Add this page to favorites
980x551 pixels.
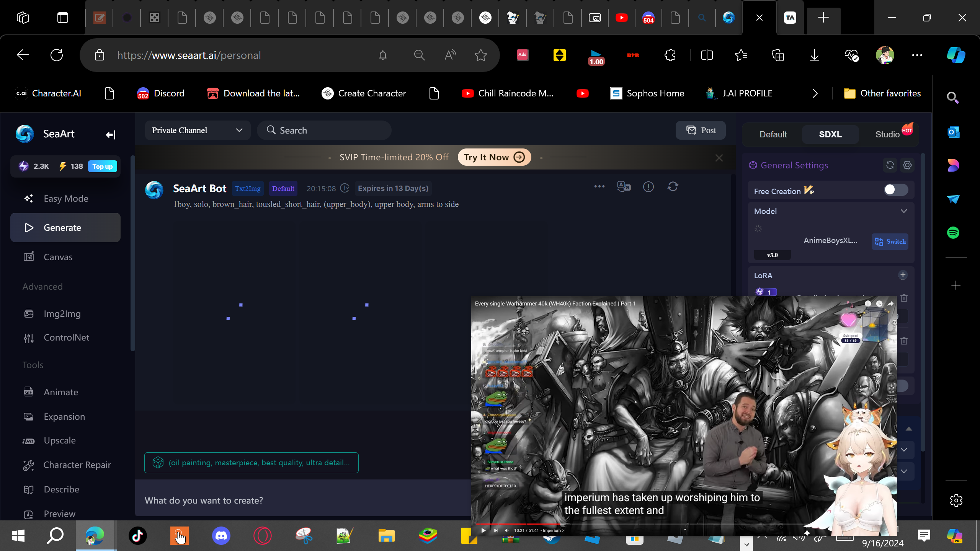[x=481, y=55]
